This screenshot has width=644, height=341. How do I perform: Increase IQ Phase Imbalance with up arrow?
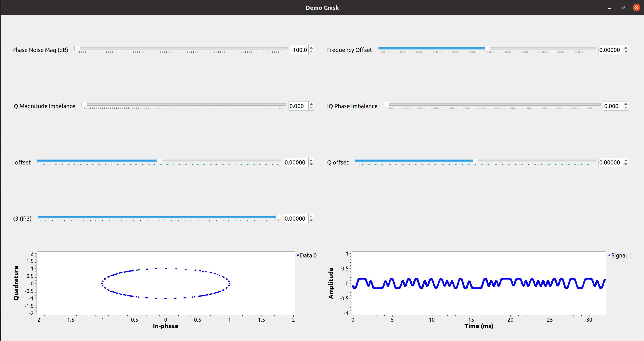coord(626,104)
